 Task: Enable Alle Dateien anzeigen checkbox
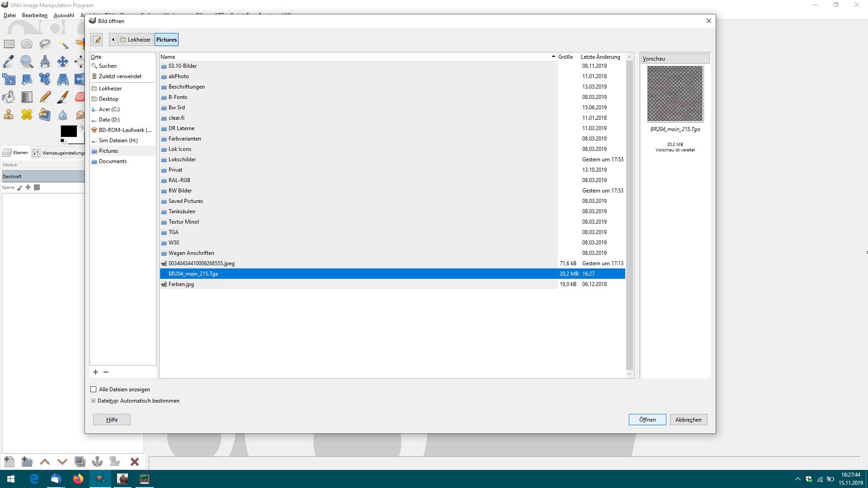click(x=94, y=389)
